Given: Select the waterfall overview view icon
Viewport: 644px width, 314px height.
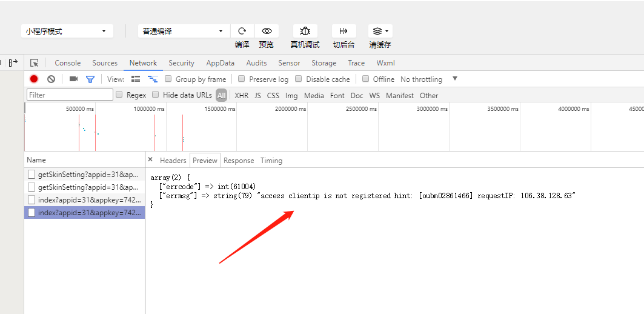Looking at the screenshot, I should point(153,79).
